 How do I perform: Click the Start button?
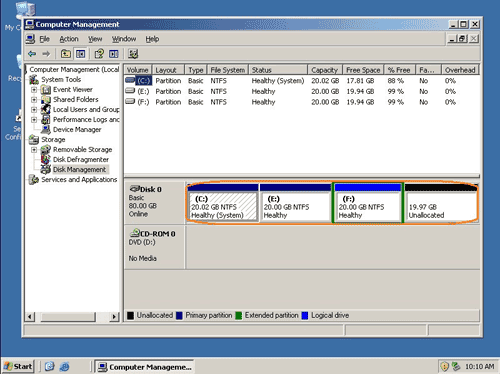coord(18,367)
